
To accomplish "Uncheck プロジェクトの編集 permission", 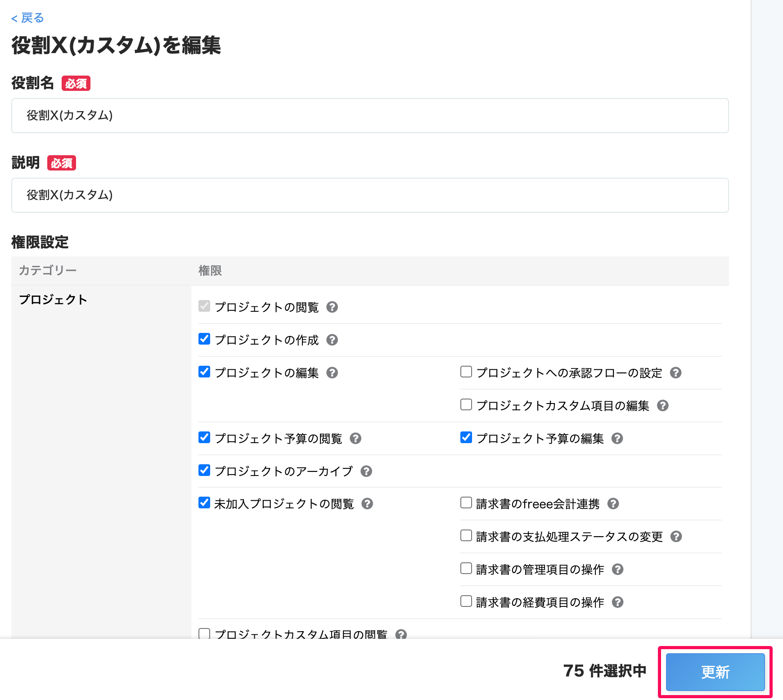I will (x=204, y=372).
